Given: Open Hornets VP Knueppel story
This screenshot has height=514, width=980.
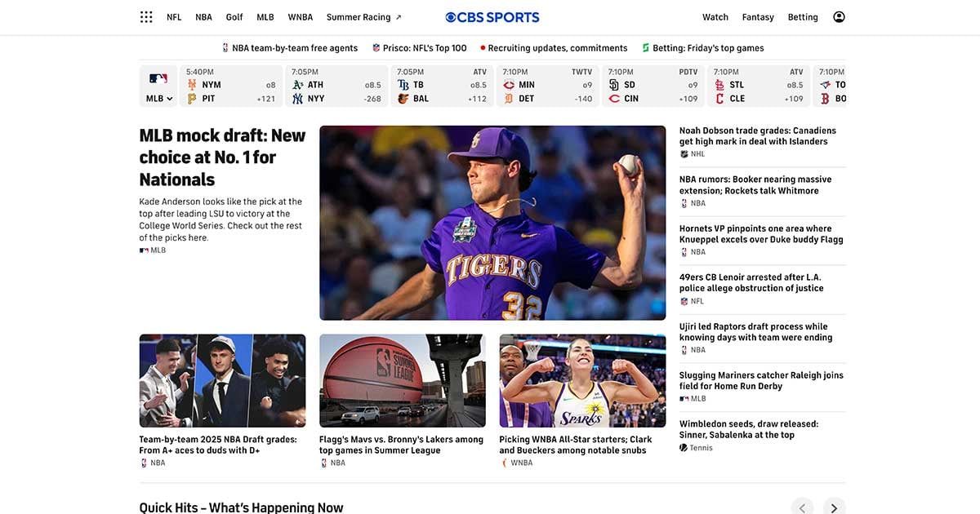Looking at the screenshot, I should click(761, 234).
